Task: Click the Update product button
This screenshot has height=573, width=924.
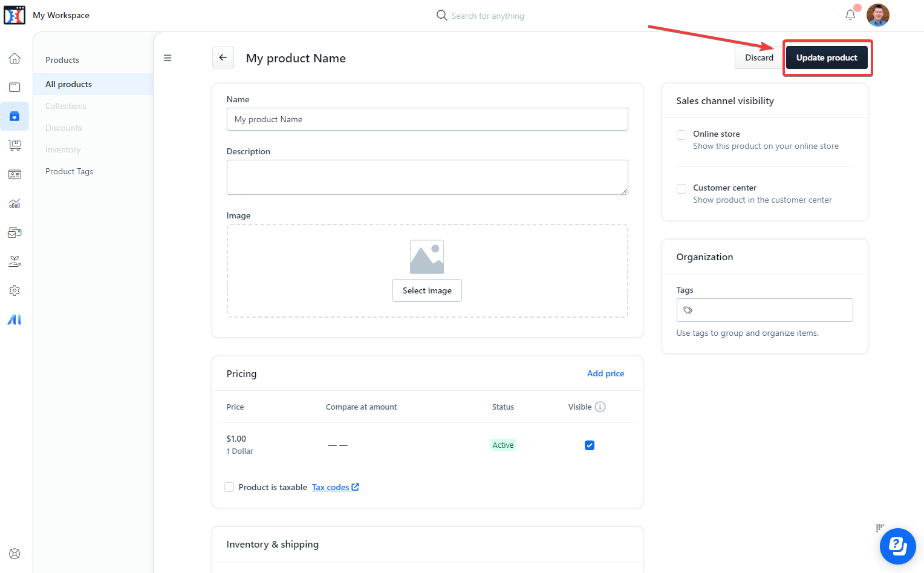Action: 827,57
